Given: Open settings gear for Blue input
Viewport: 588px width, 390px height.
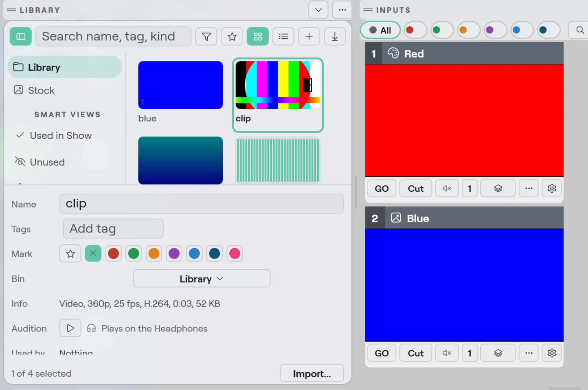Looking at the screenshot, I should pos(552,353).
